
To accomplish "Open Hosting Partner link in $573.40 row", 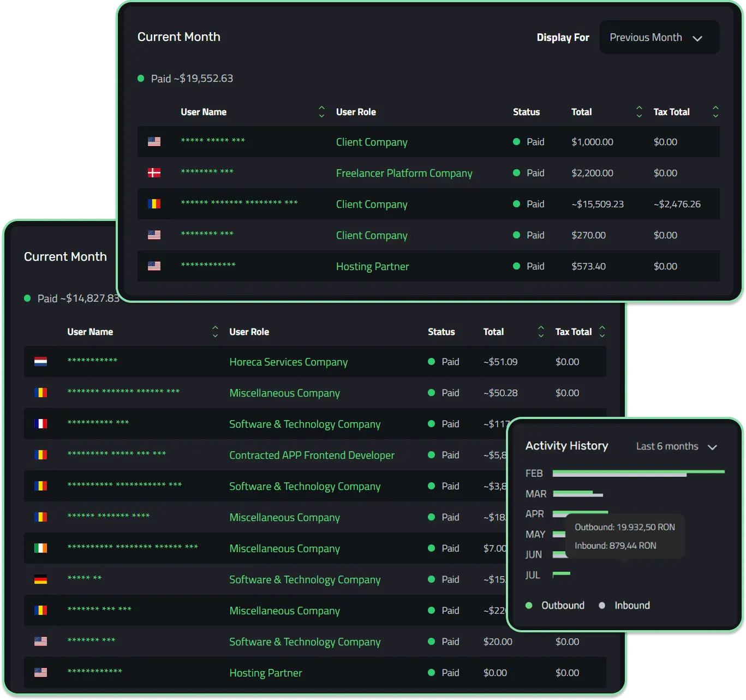I will click(372, 266).
